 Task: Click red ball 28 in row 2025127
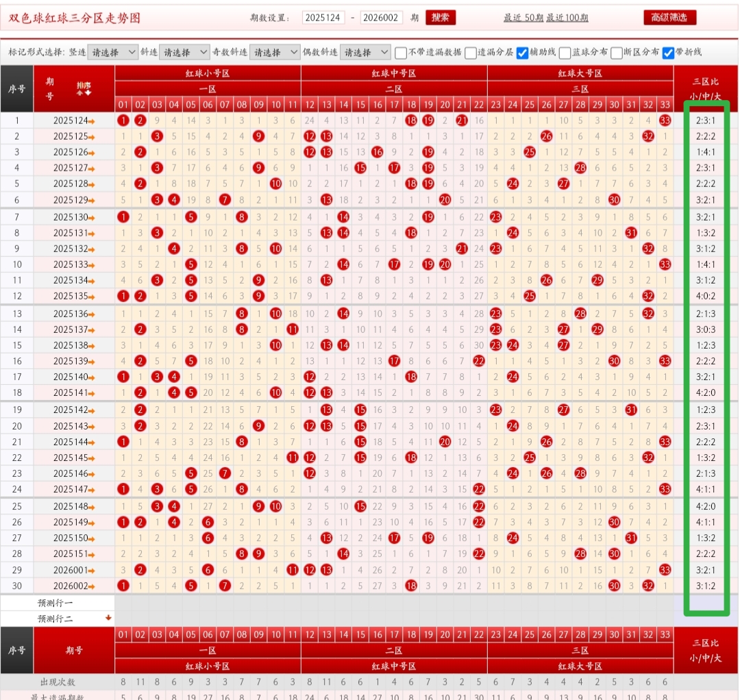(x=580, y=167)
